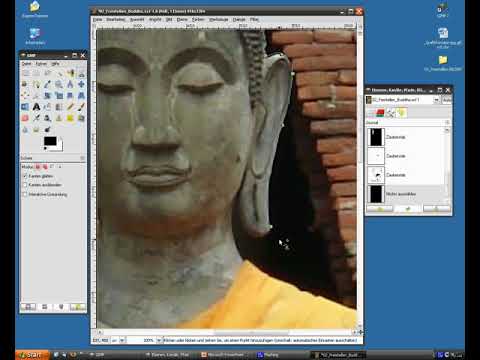Select the yellow Heal tool
The width and height of the screenshot is (480, 360).
click(x=70, y=118)
